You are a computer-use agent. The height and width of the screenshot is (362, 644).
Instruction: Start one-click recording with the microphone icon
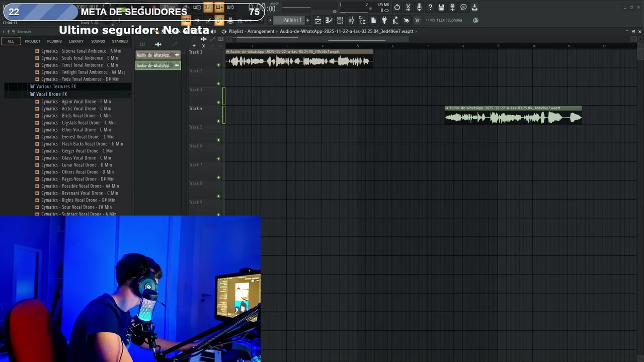click(x=419, y=7)
